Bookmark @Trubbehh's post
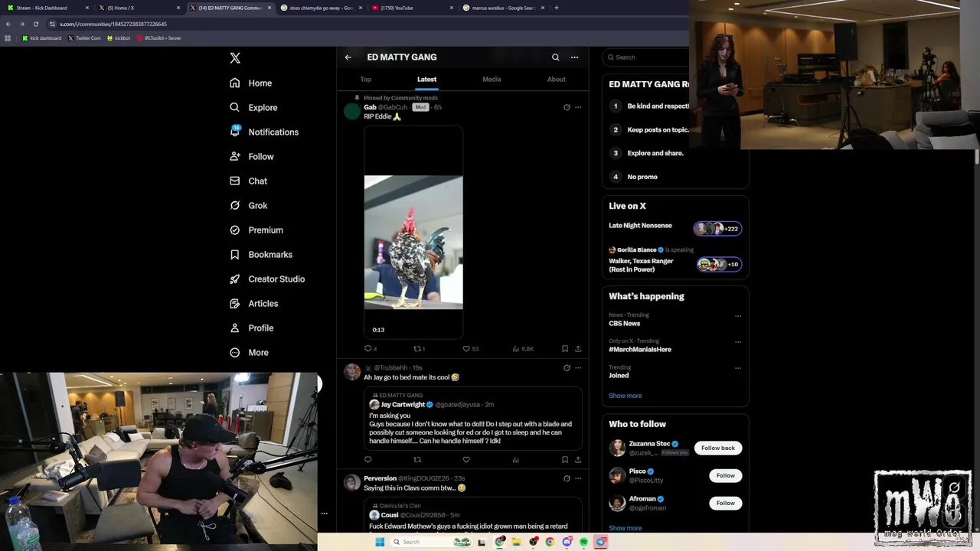980x551 pixels. tap(565, 460)
